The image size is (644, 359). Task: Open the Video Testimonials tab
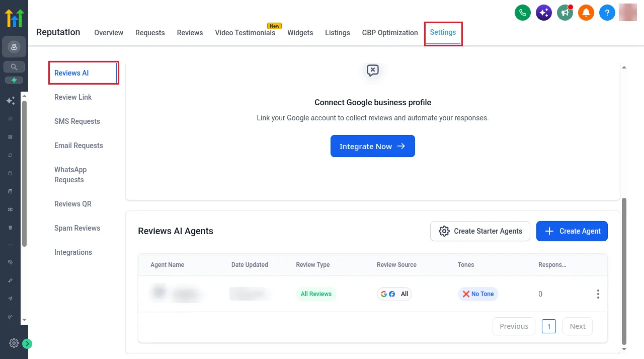tap(245, 33)
